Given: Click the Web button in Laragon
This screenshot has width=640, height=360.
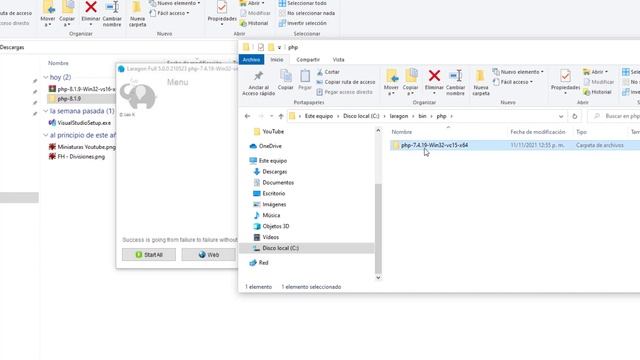Looking at the screenshot, I should pyautogui.click(x=209, y=255).
